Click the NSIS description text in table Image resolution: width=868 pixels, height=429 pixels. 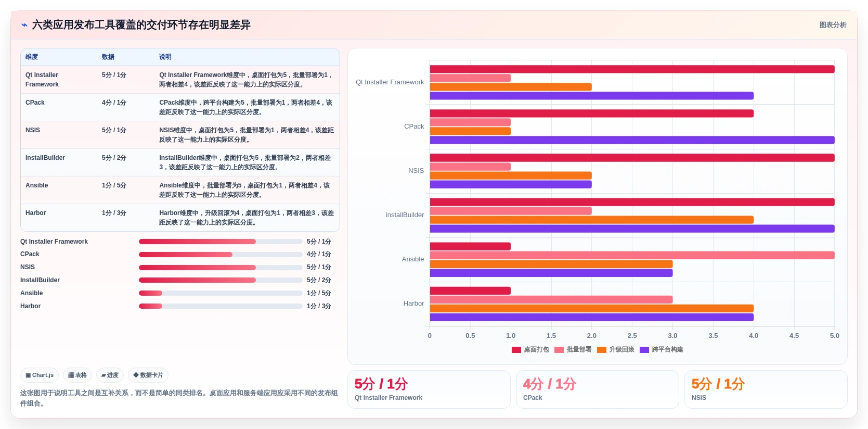click(x=247, y=135)
